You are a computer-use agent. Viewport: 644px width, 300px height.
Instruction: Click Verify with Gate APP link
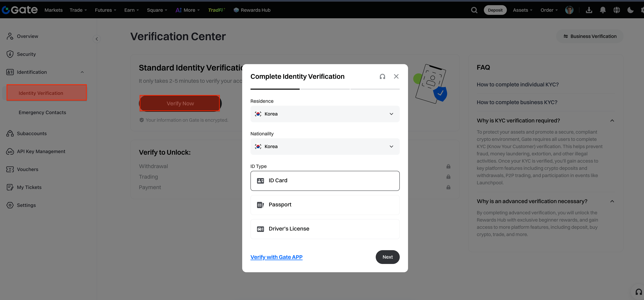276,257
